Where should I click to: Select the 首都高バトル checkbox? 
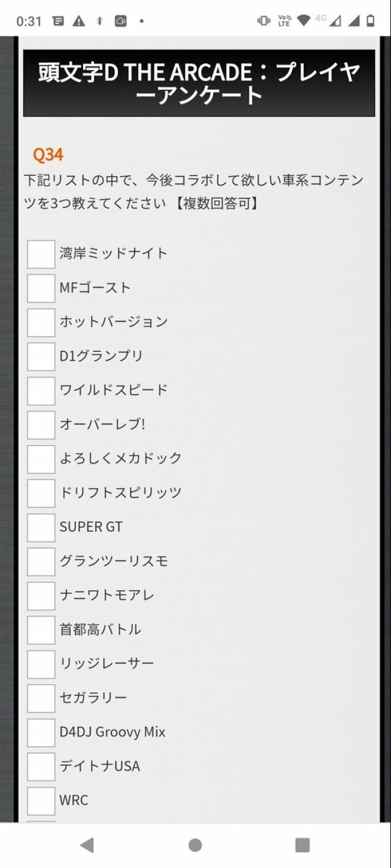point(41,630)
